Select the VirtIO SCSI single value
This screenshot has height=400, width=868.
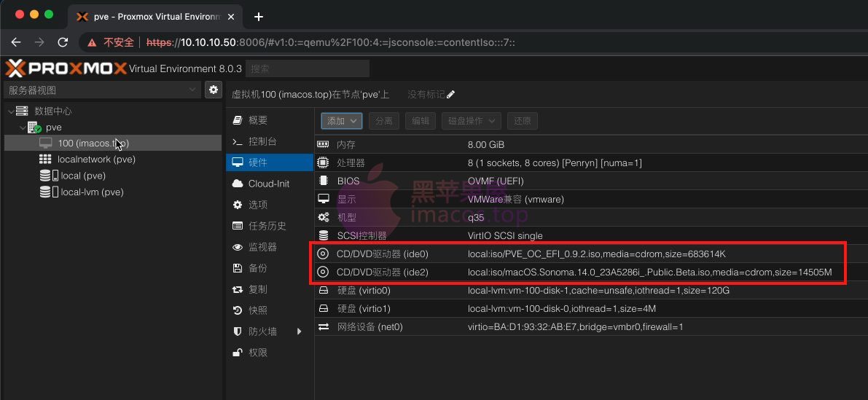pos(505,235)
